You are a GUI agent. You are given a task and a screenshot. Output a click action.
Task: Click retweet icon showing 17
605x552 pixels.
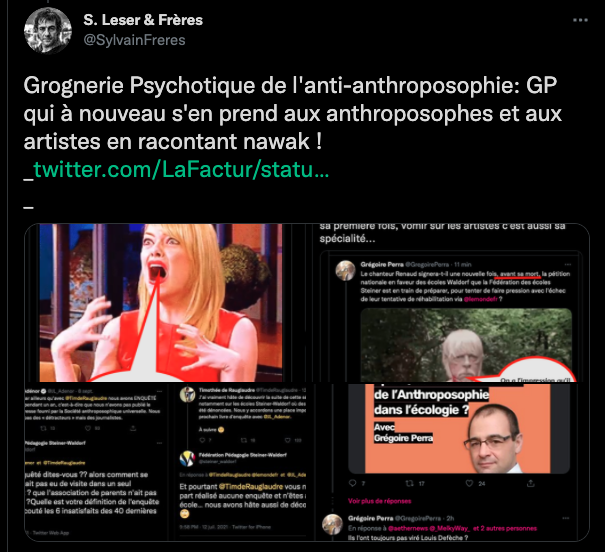coord(409,483)
